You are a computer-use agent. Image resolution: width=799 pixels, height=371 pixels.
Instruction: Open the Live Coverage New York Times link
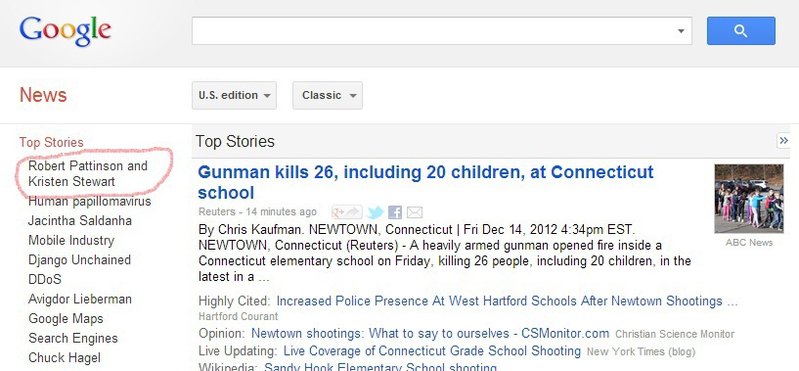(432, 351)
